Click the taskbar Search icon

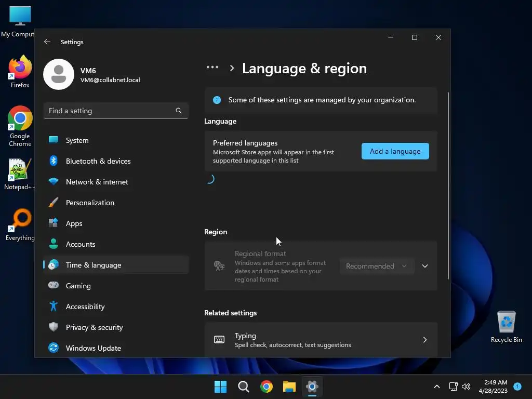pyautogui.click(x=244, y=387)
